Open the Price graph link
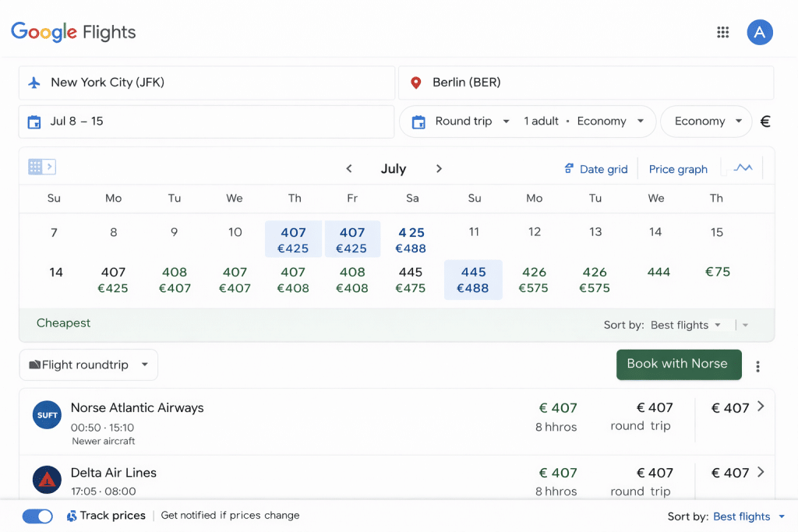Viewport: 798px width, 532px height. (x=678, y=168)
